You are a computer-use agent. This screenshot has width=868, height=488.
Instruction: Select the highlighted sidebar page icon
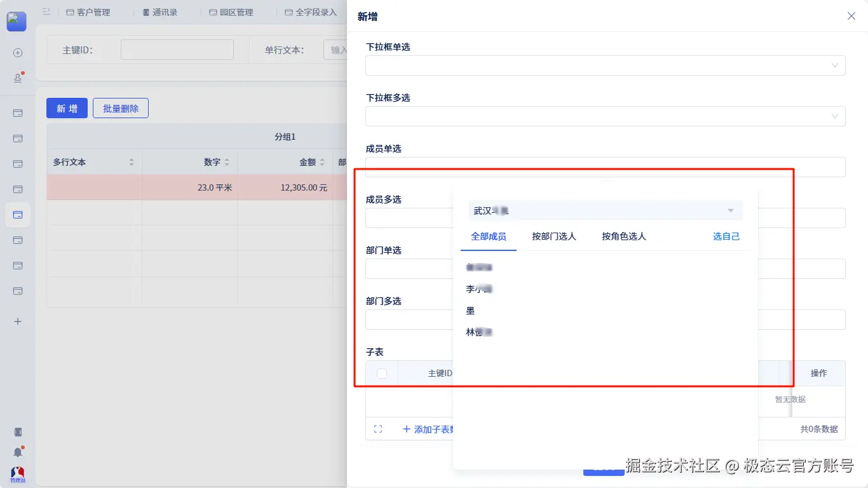pos(18,215)
